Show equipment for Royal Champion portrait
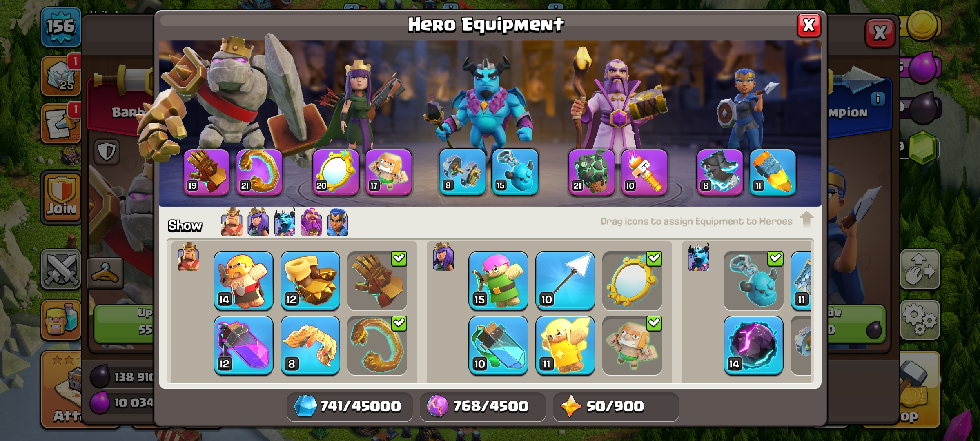This screenshot has width=980, height=441. pyautogui.click(x=338, y=222)
